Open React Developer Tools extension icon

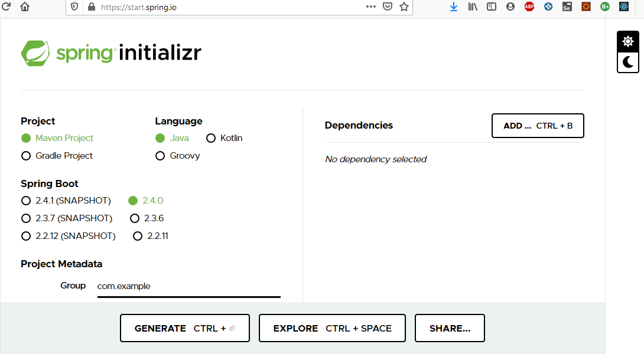(x=624, y=6)
